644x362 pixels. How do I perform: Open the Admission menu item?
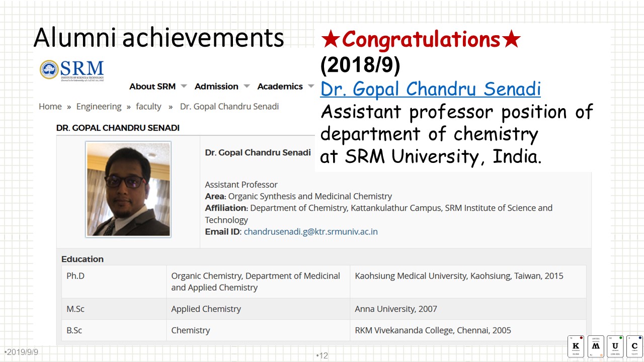(x=216, y=86)
